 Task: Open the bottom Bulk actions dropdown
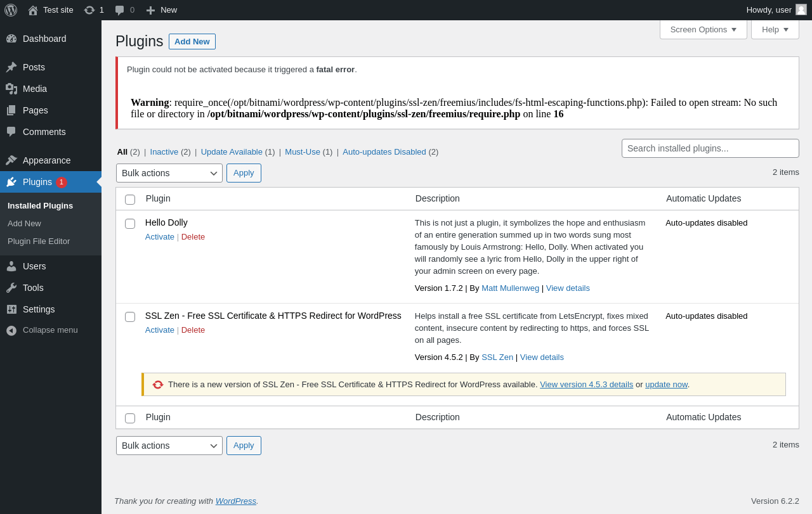[x=169, y=446]
